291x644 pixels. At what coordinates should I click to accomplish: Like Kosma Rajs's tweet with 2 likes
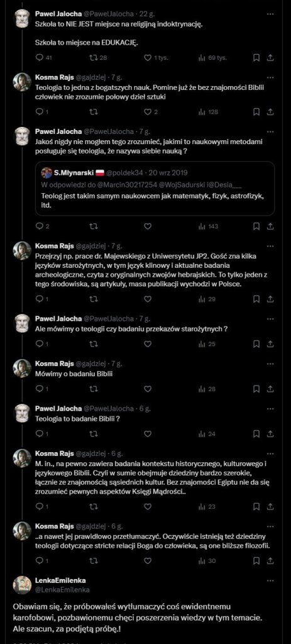[x=148, y=112]
